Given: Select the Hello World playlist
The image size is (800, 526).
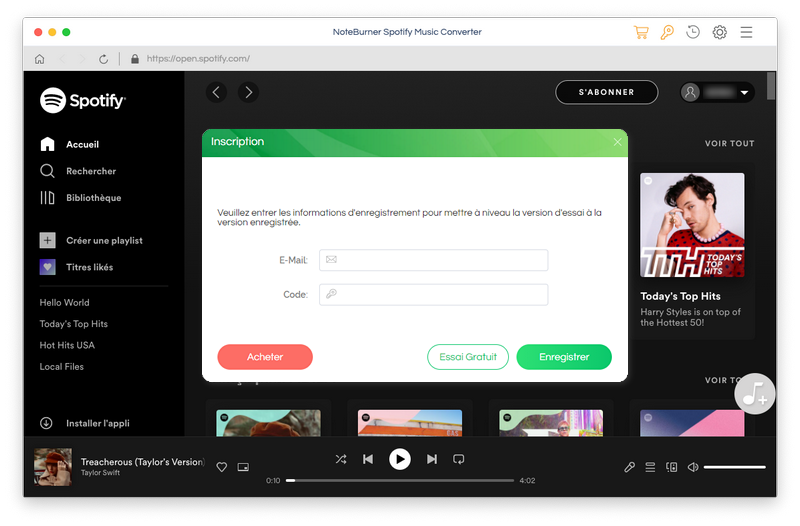Looking at the screenshot, I should (x=64, y=303).
